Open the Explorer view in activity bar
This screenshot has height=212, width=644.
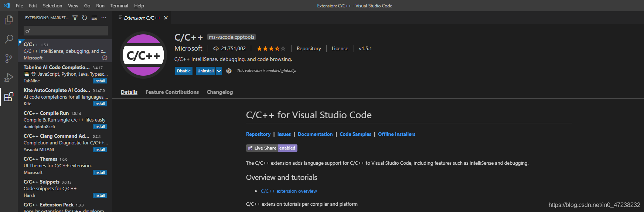click(9, 20)
